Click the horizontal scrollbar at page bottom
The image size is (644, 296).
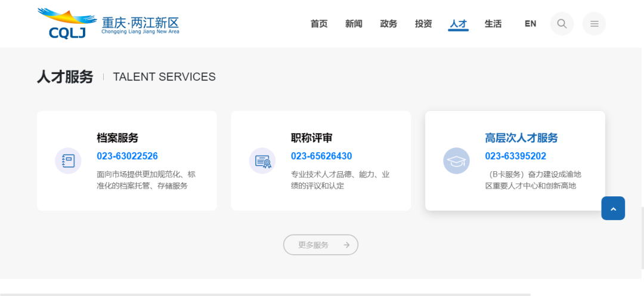(x=265, y=294)
